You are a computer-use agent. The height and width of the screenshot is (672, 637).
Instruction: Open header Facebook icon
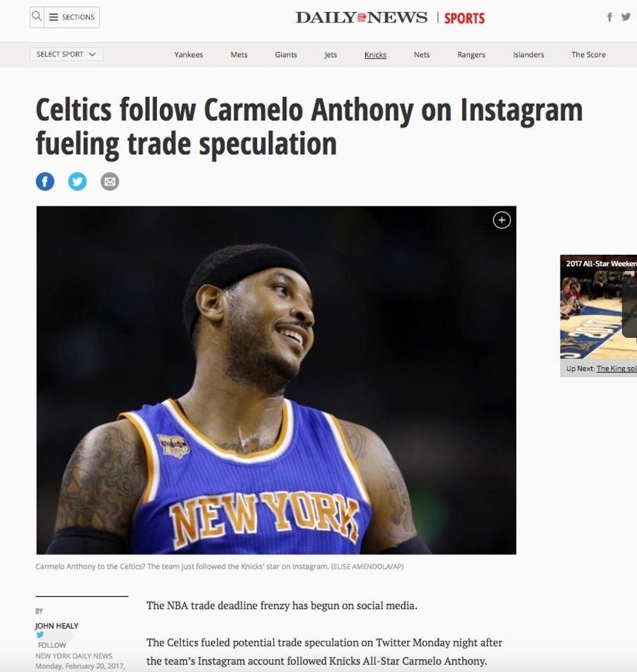tap(609, 17)
